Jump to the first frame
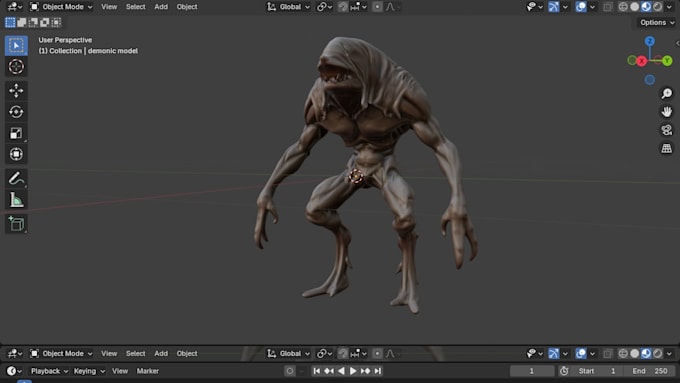Viewport: 680px width, 383px height. 317,371
